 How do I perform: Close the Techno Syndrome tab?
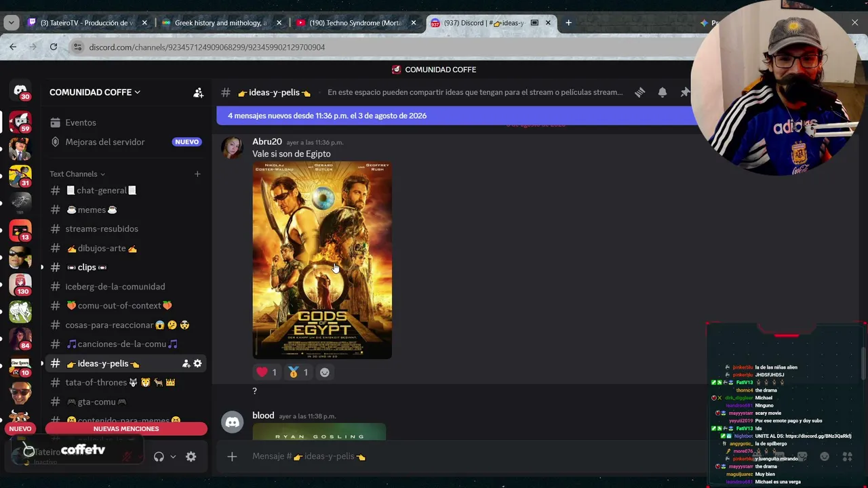coord(414,22)
